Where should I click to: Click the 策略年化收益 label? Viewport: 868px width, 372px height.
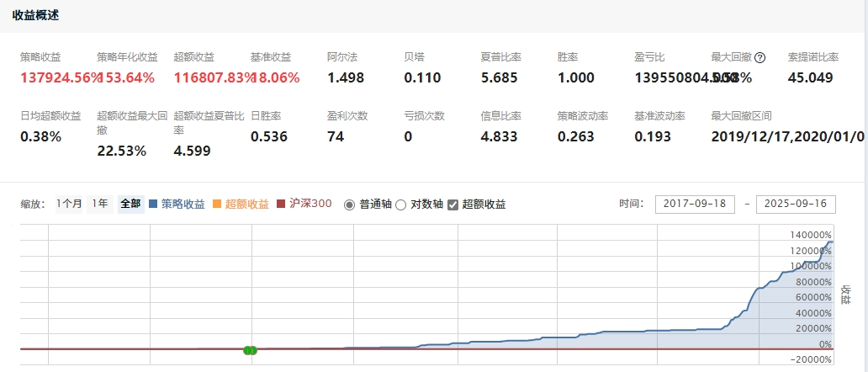(127, 57)
